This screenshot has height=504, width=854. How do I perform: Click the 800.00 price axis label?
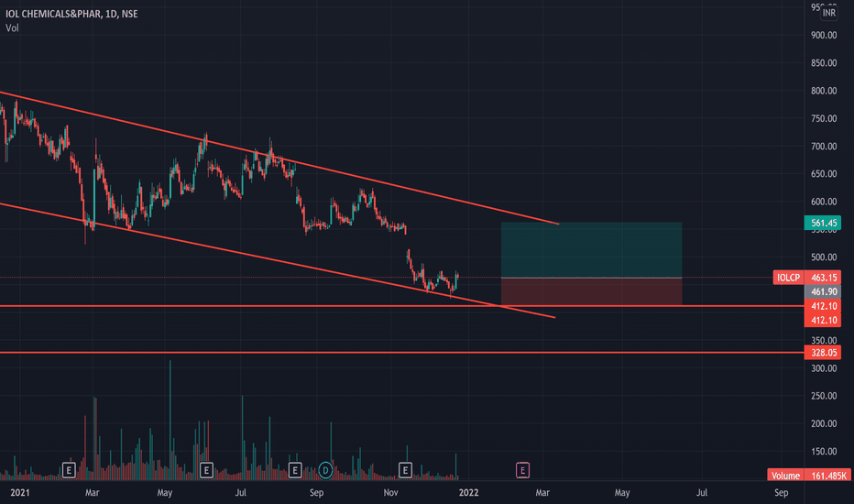824,91
